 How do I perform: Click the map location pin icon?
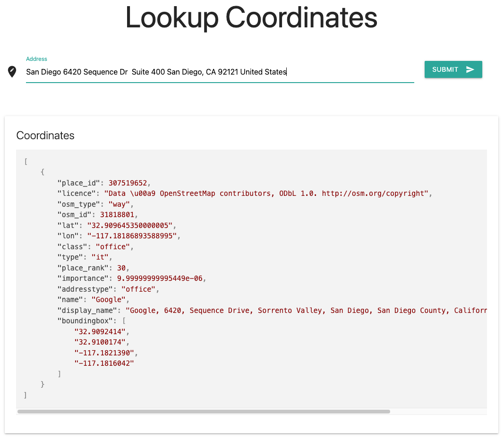click(12, 72)
